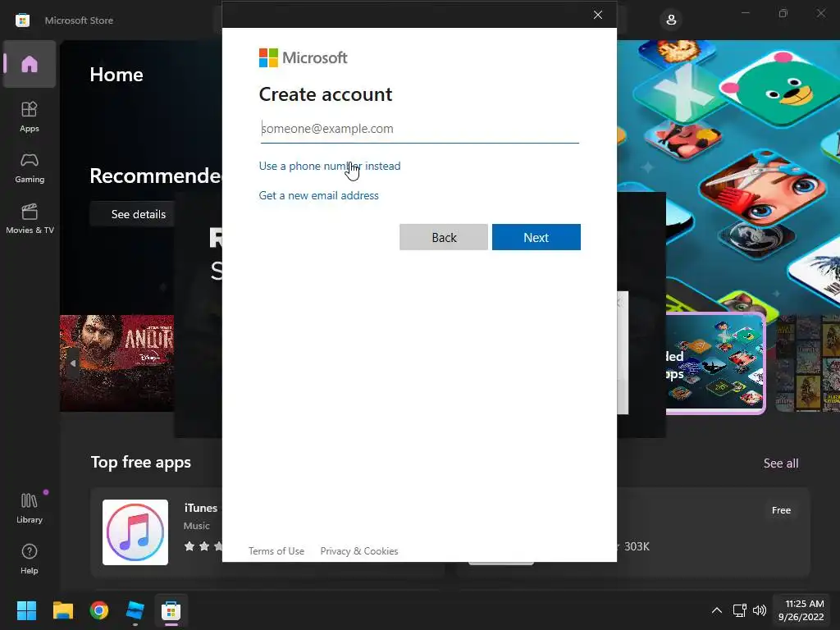
Task: Click the previous arrow on Andor carousel
Action: [x=73, y=363]
